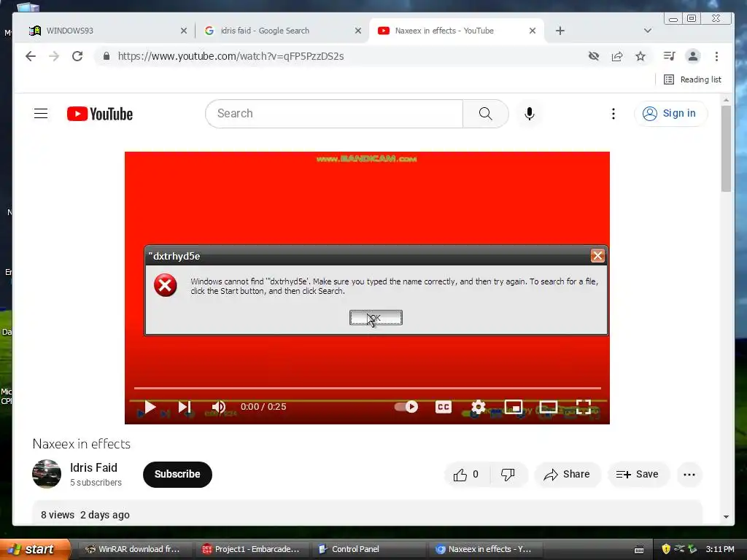Switch to idris faid Google Search tab

[x=281, y=31]
